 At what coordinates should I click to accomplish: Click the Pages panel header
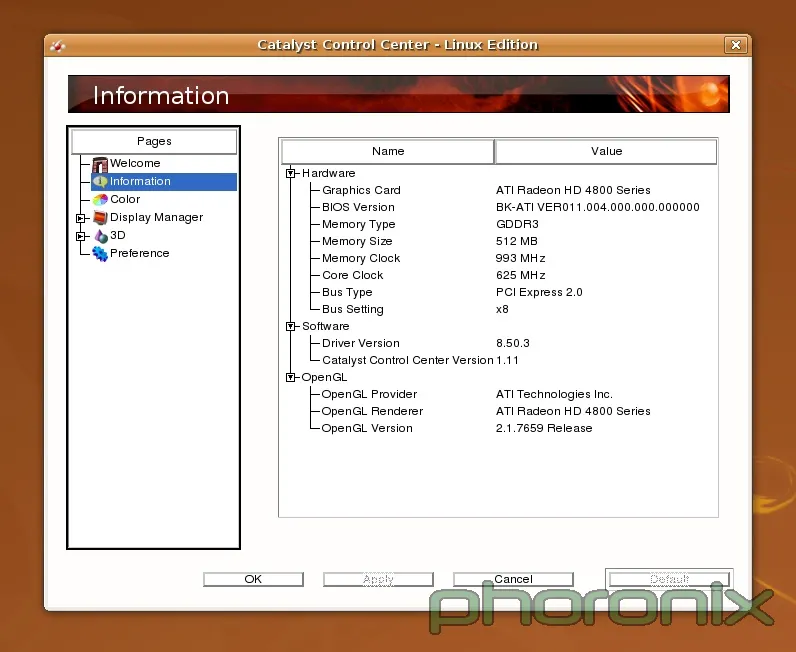coord(154,141)
